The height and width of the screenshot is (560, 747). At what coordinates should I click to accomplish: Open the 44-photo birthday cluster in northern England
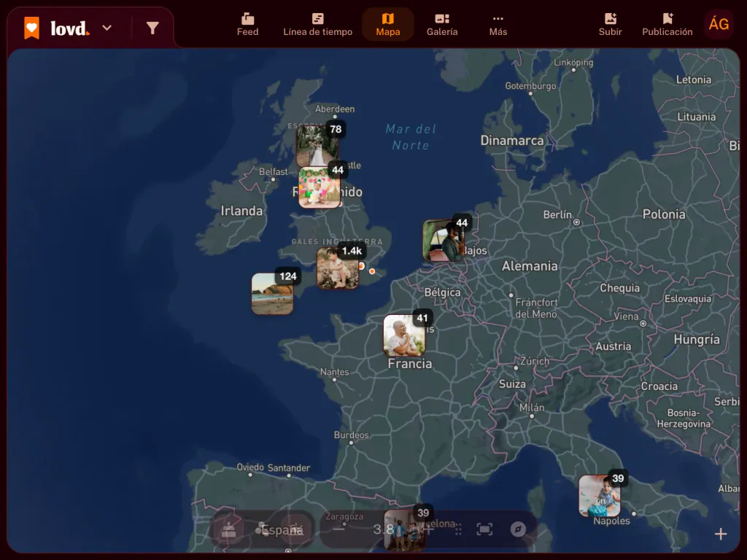(x=320, y=187)
